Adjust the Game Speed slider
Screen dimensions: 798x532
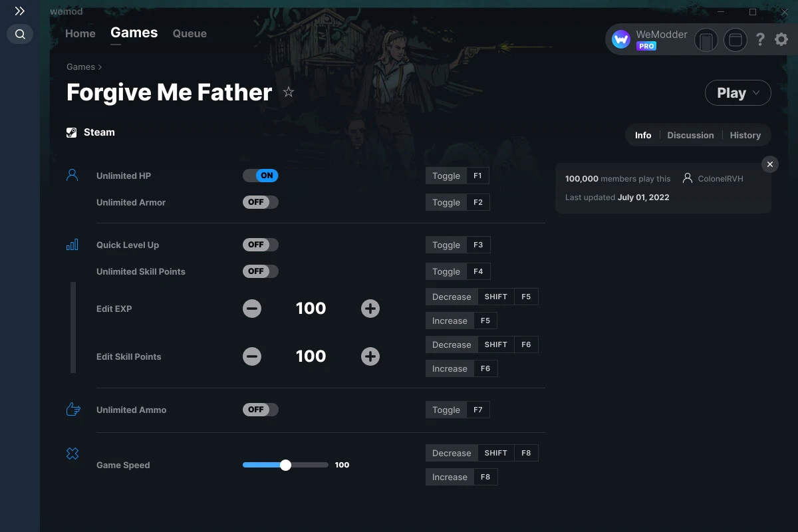pyautogui.click(x=286, y=464)
